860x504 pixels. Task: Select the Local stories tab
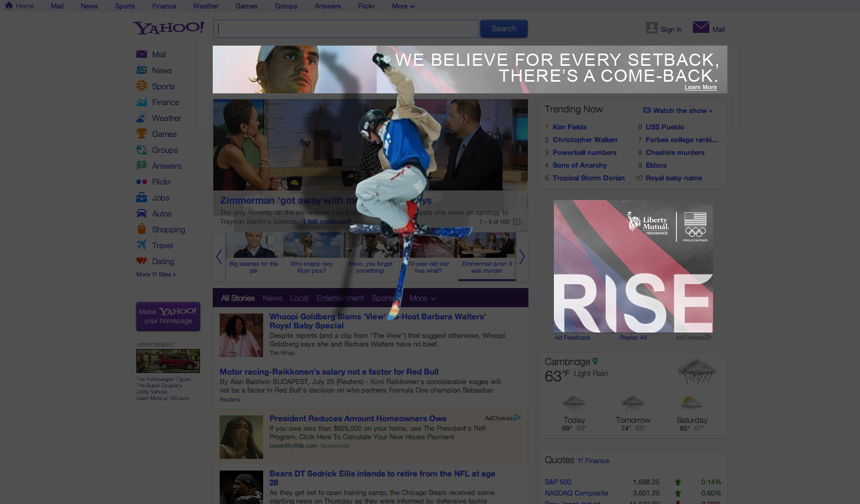(x=299, y=298)
